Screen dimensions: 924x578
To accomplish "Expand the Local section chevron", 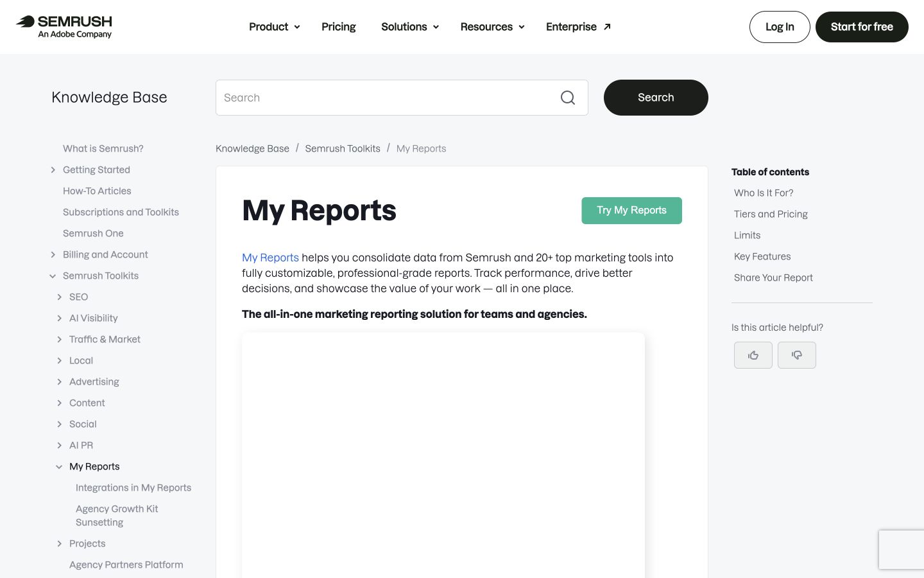I will point(60,360).
